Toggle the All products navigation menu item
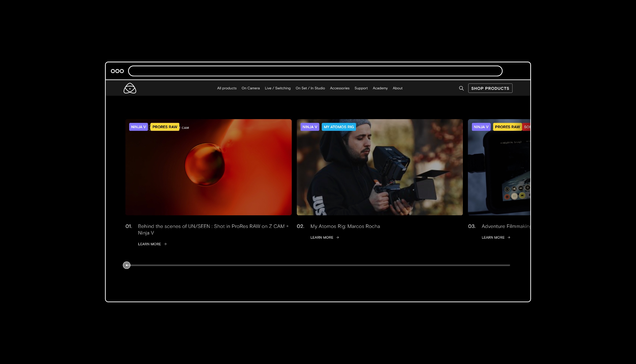 [x=227, y=88]
